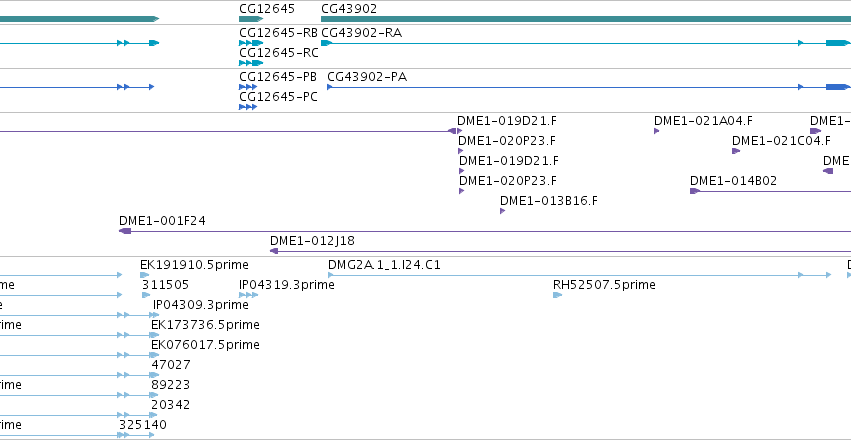The image size is (851, 440).
Task: Click the DME1-001F24 feature label
Action: (162, 221)
